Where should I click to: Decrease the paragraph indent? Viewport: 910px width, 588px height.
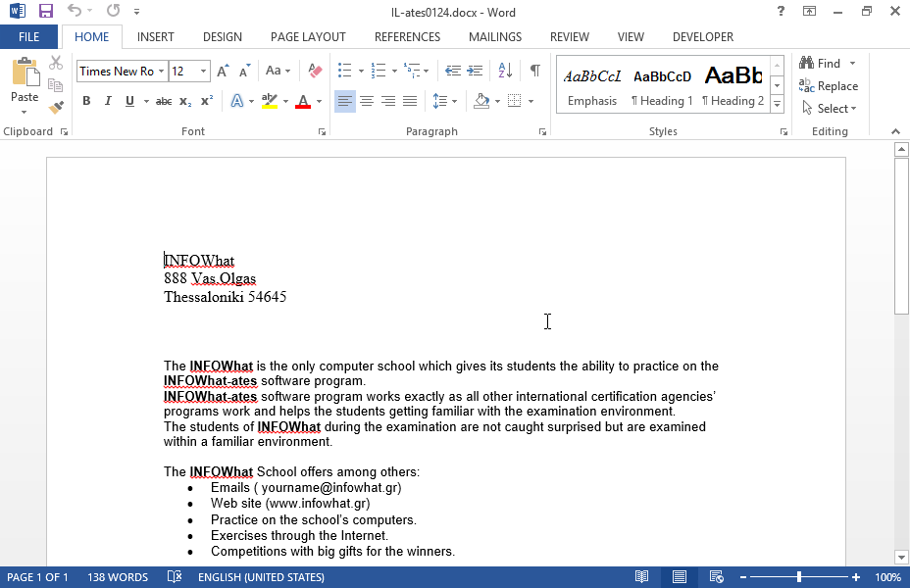click(x=453, y=71)
